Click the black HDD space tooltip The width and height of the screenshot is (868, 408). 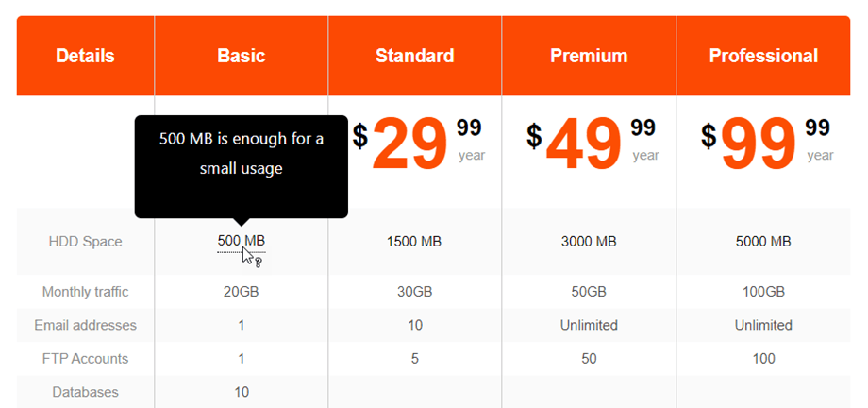pos(241,154)
